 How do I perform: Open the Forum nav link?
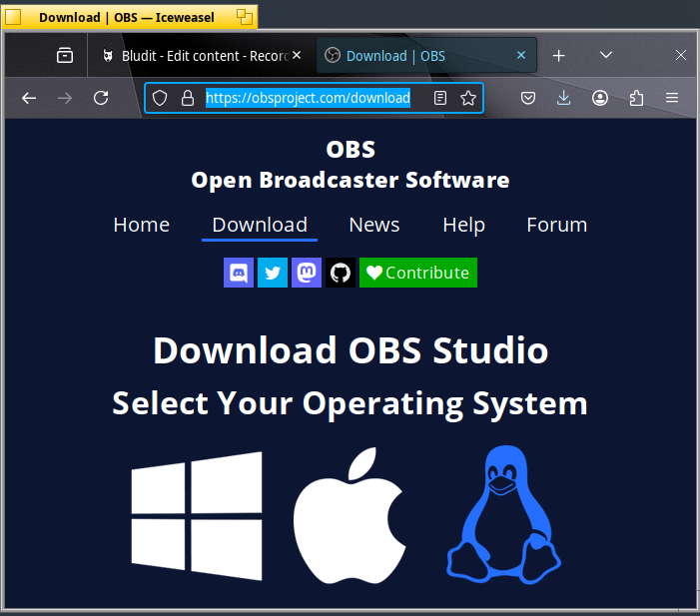pyautogui.click(x=556, y=225)
